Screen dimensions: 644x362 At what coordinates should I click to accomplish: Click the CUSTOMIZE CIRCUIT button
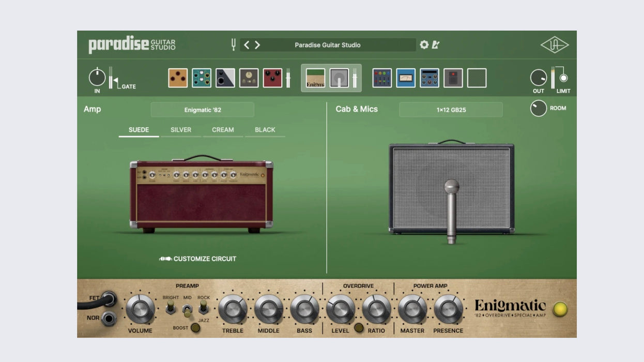pyautogui.click(x=198, y=259)
